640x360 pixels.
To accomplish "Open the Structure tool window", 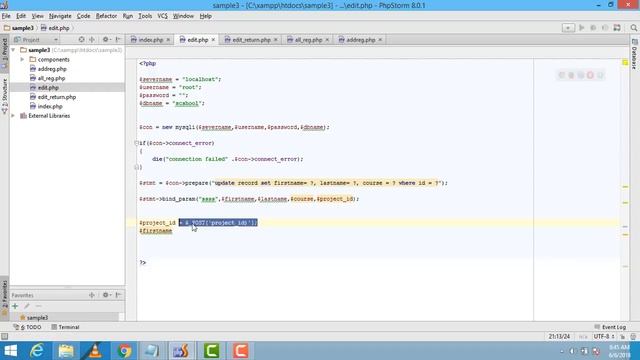I will click(4, 96).
